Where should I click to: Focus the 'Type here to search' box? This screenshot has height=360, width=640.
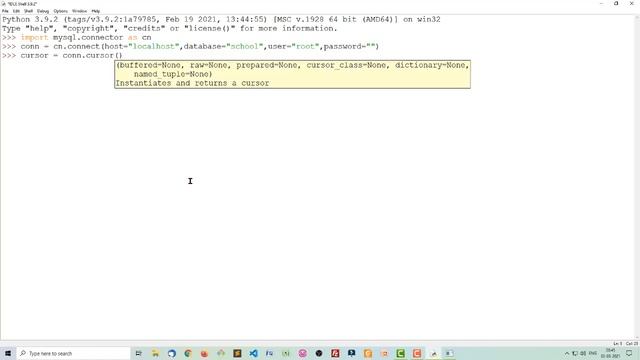[x=74, y=353]
